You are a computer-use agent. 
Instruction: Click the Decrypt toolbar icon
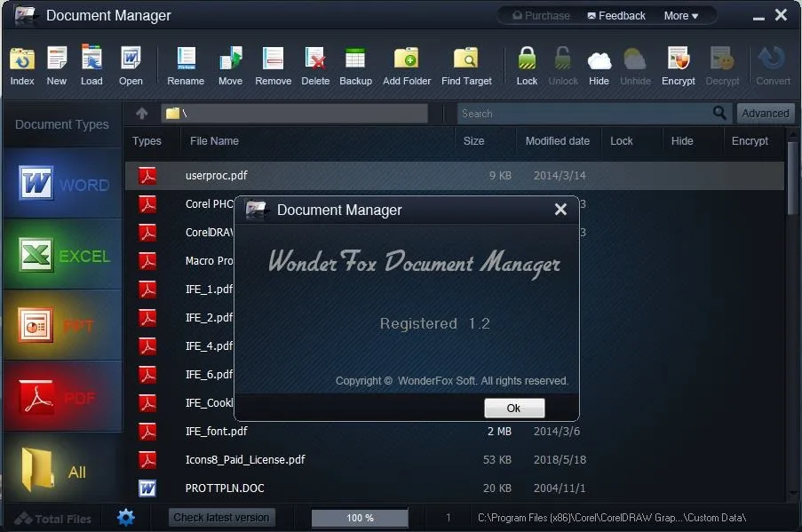tap(722, 66)
